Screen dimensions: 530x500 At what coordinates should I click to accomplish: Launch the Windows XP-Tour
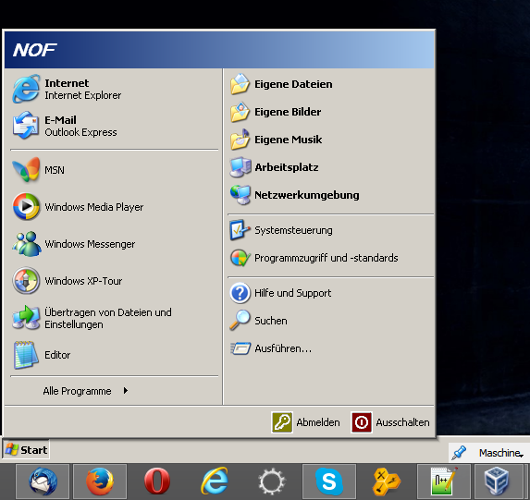(x=113, y=281)
